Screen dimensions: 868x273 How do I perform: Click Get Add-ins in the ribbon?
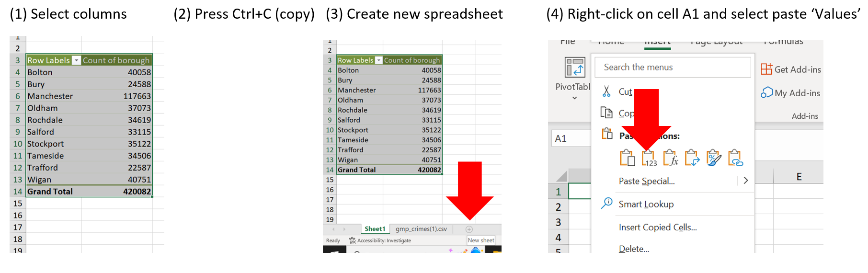tap(791, 69)
